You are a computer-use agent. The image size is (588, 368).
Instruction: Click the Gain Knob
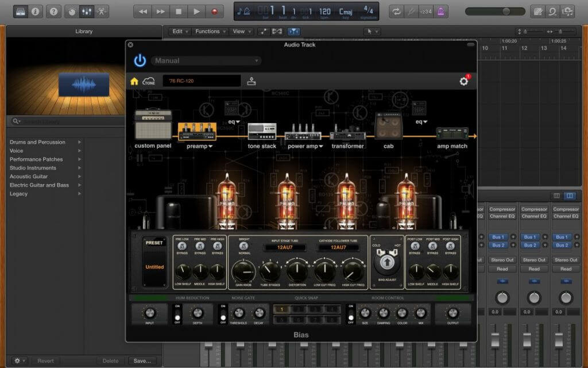[243, 271]
